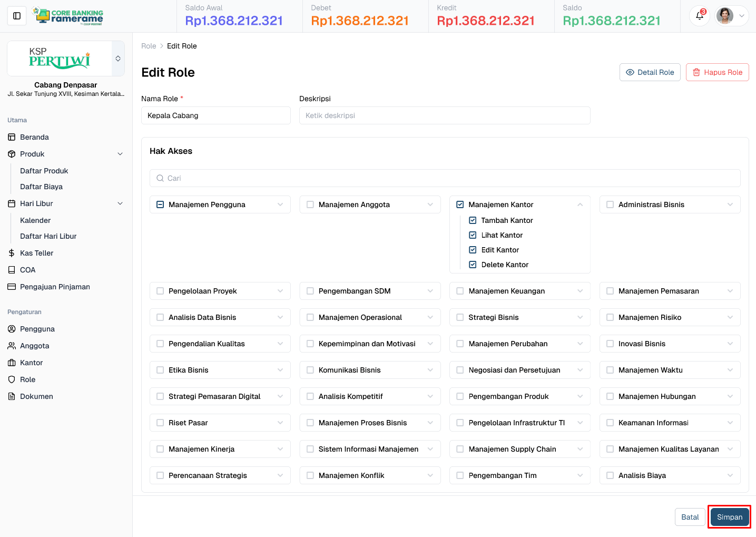Screen dimensions: 756x537
Task: Expand the Administrasi Bisnis permissions
Action: pos(730,204)
